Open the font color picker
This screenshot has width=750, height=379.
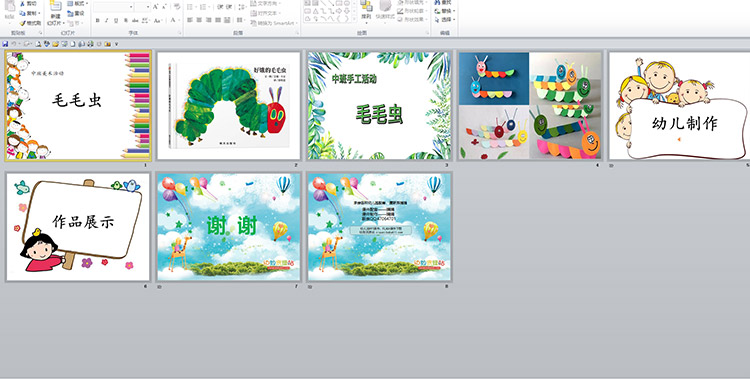(174, 21)
